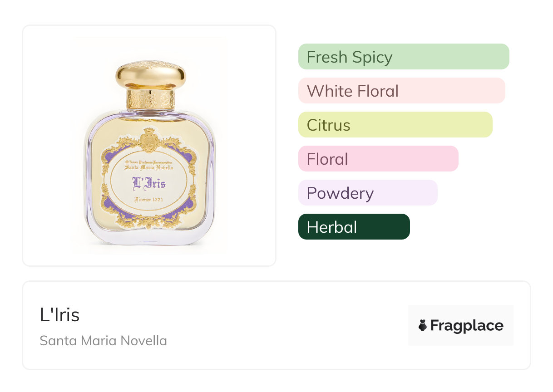553x392 pixels.
Task: Select the Fresh Spicy accord bar
Action: tap(403, 57)
